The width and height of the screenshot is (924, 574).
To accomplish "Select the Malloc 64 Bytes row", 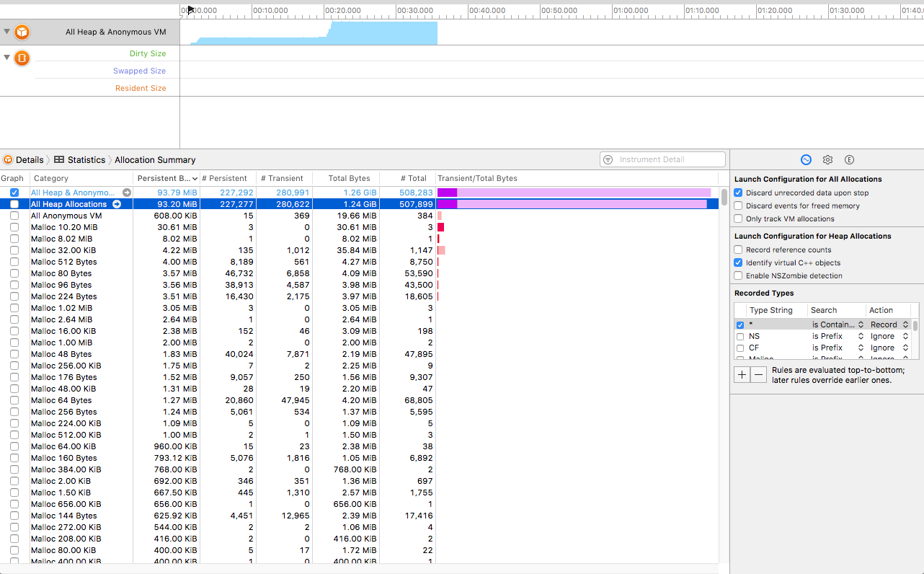I will pyautogui.click(x=360, y=400).
